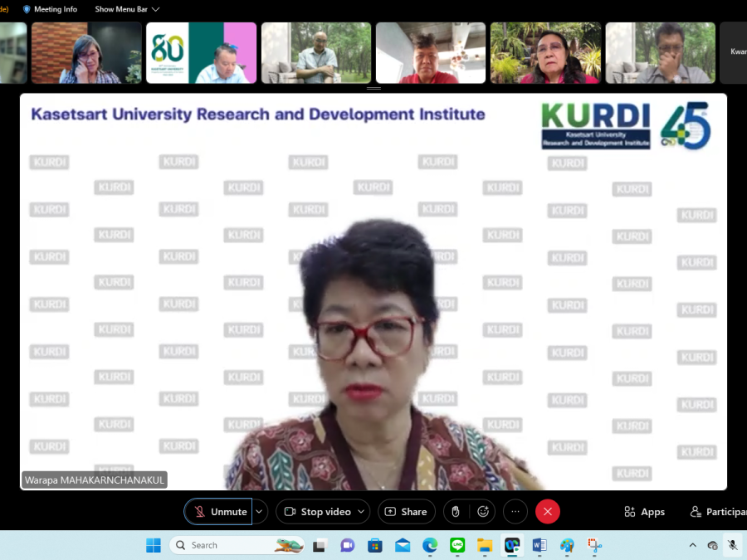The width and height of the screenshot is (747, 560).
Task: Stop video camera feed
Action: click(317, 512)
